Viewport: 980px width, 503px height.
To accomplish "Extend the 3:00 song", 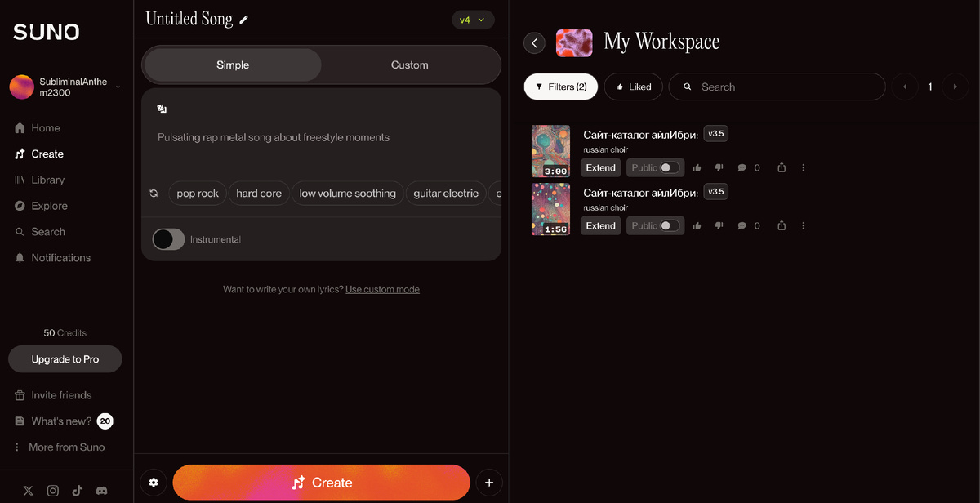I will tap(601, 167).
